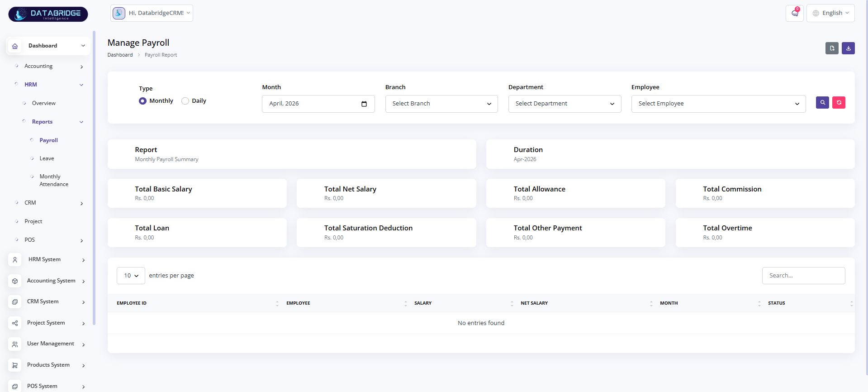This screenshot has height=392, width=868.
Task: Open the Payroll report menu item
Action: tap(48, 140)
